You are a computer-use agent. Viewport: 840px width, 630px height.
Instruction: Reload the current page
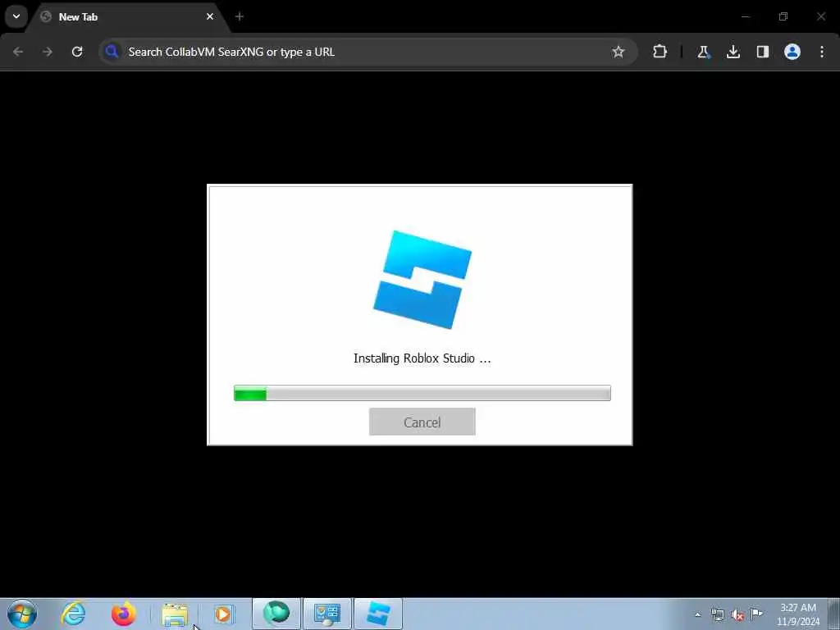[x=77, y=52]
